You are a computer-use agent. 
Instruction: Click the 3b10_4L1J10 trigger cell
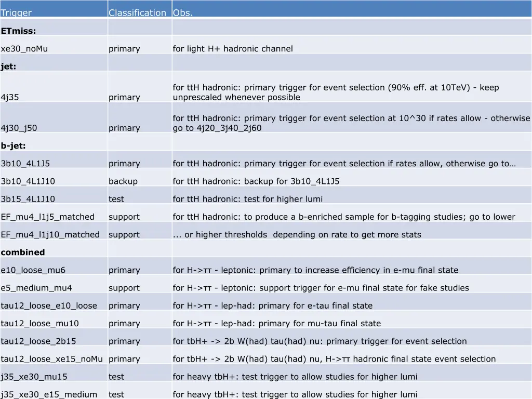pos(54,177)
